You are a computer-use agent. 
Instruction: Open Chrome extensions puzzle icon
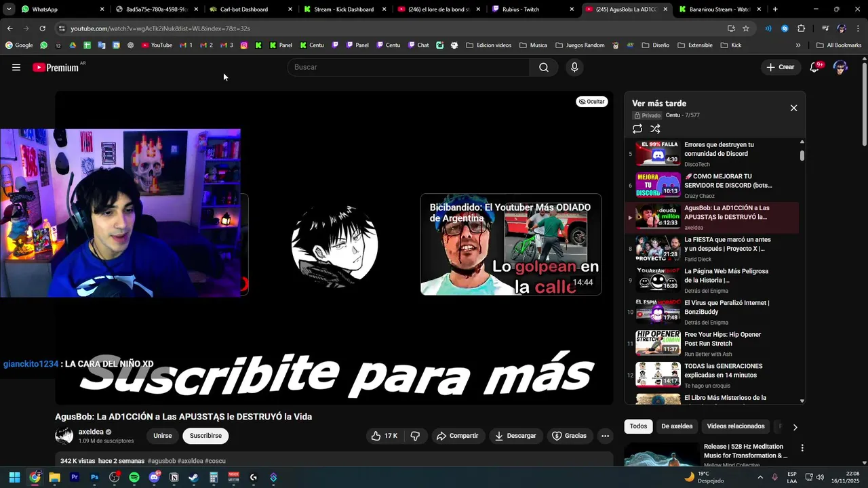pos(802,28)
